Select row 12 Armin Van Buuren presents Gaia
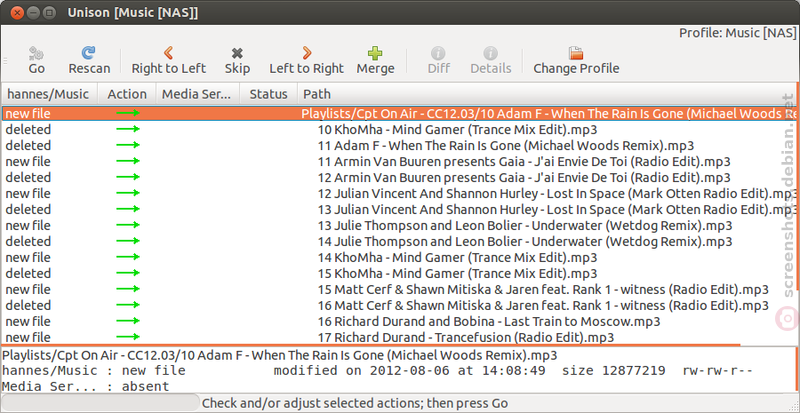This screenshot has height=413, width=800. point(397,177)
